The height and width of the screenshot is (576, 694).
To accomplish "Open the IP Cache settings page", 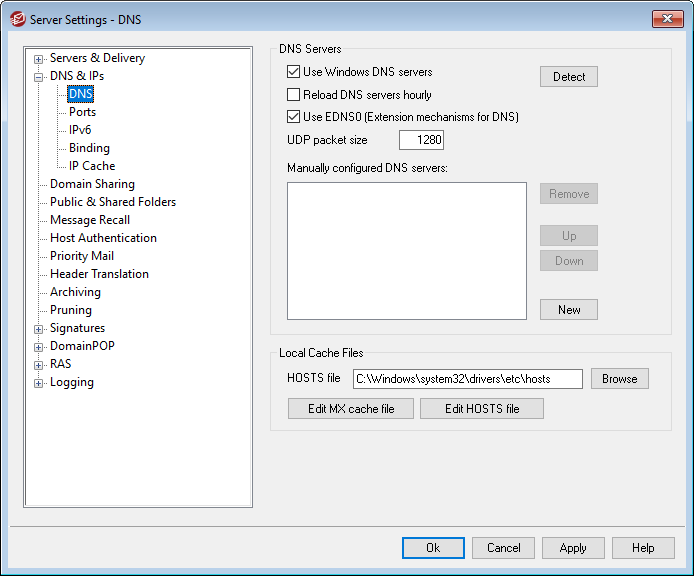I will [x=92, y=166].
